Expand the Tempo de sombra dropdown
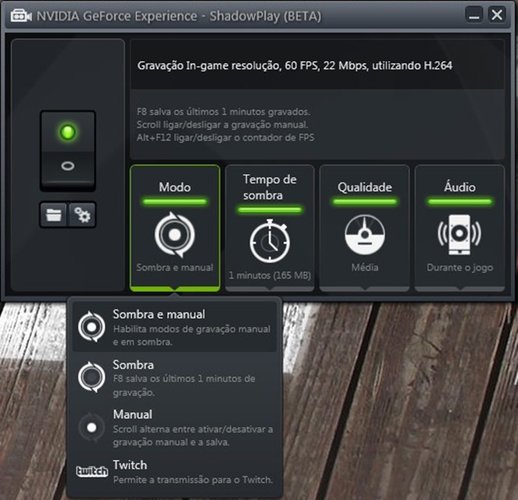 pos(270,228)
